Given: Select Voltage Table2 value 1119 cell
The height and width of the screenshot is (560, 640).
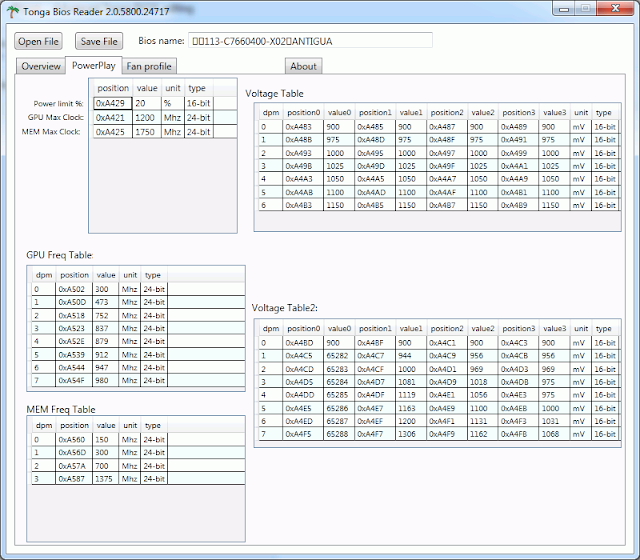Looking at the screenshot, I should point(411,395).
